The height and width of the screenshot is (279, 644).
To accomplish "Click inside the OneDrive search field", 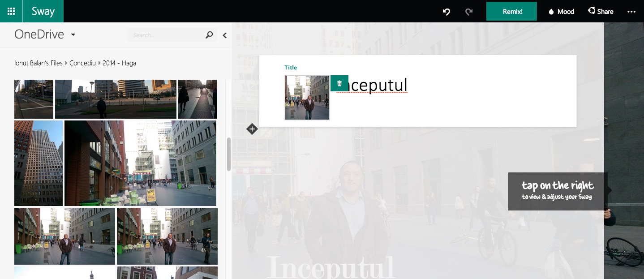I will click(x=166, y=35).
